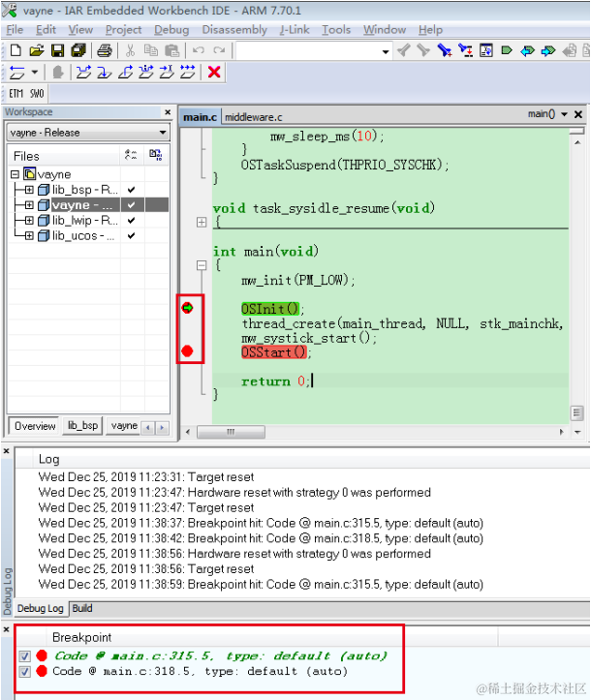Open the J-Link menu

pos(295,30)
